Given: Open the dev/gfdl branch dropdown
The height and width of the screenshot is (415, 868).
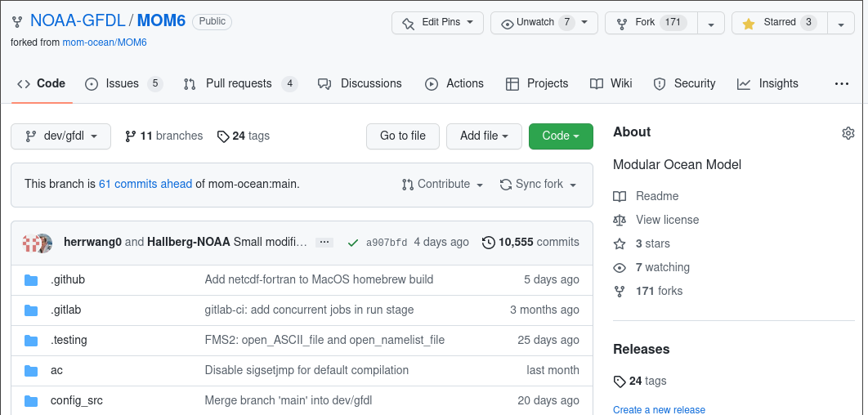Looking at the screenshot, I should pos(61,136).
